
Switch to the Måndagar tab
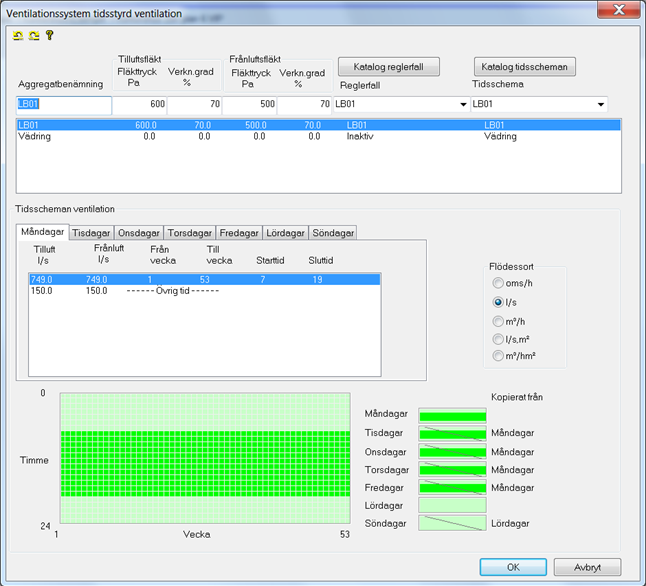click(42, 232)
